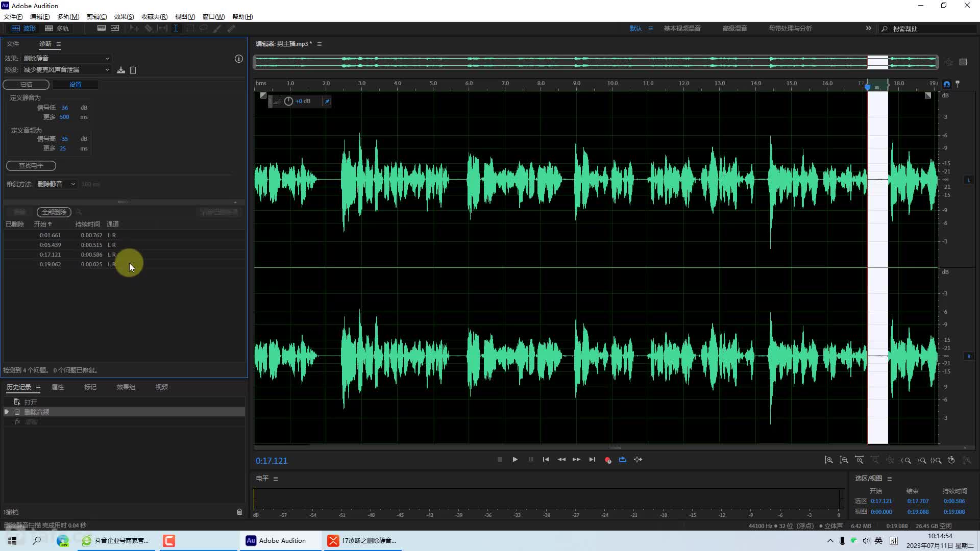Switch to Waveform (波形) editor view
Screen dimensions: 980x551
pos(23,29)
